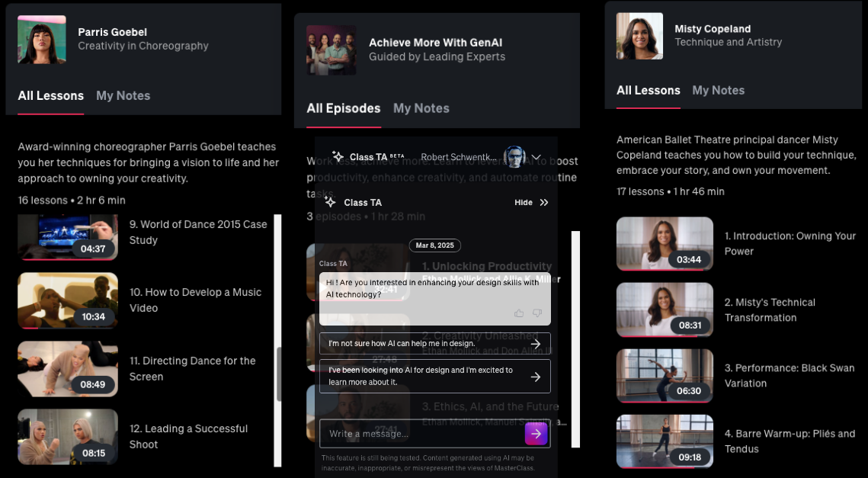
Task: Click the arrow on the "I've been looking into AI" reply
Action: [535, 377]
